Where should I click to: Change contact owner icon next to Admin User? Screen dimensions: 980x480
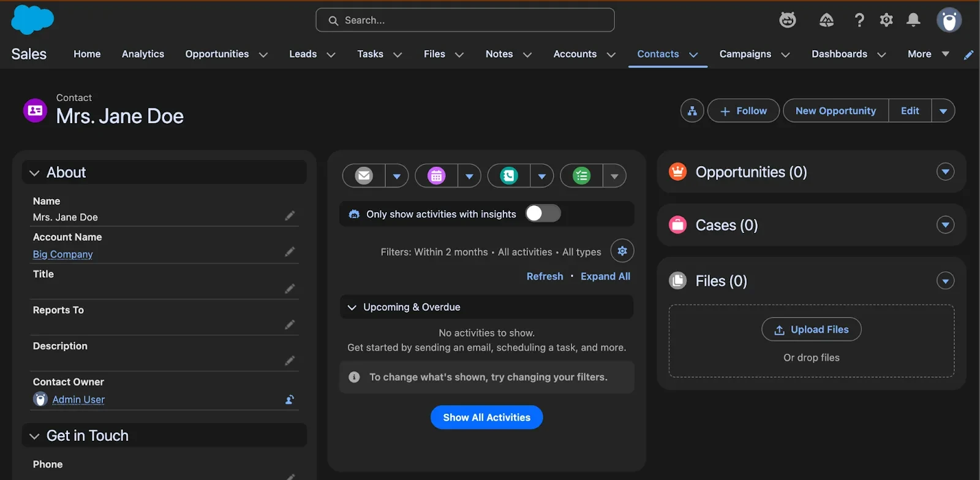point(290,400)
